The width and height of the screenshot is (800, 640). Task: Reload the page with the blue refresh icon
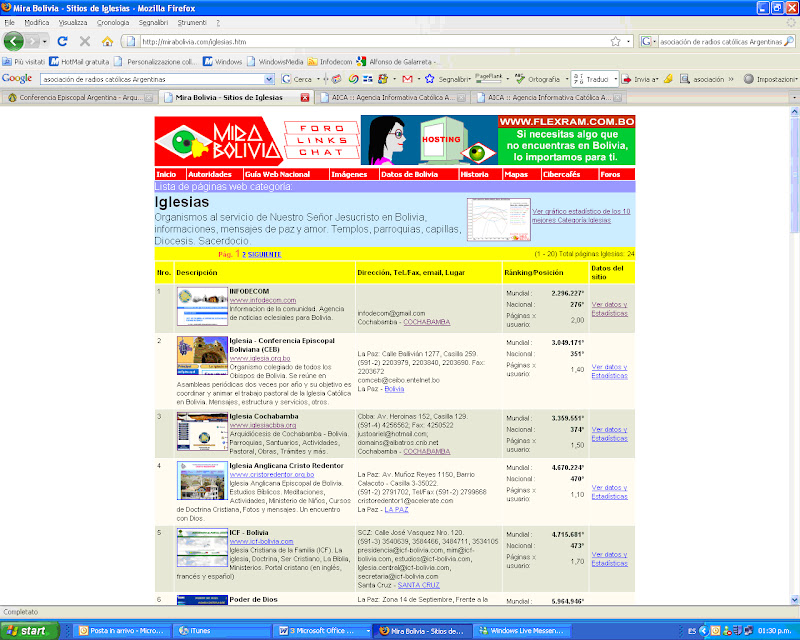pos(62,41)
